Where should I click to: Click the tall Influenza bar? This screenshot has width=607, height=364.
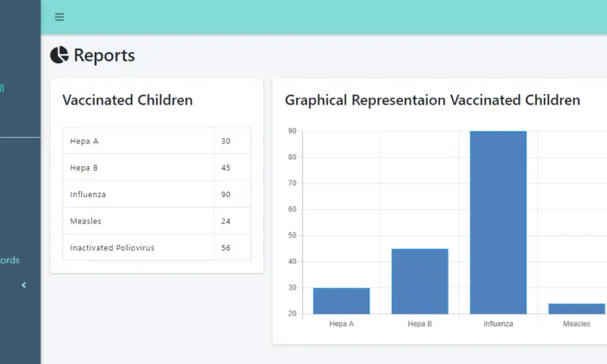click(498, 222)
